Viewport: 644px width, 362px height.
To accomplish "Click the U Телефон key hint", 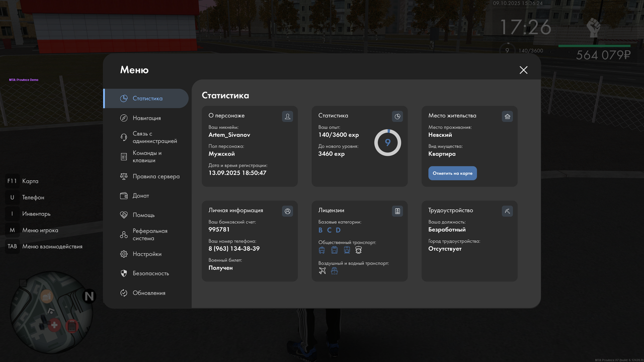I will tap(26, 198).
